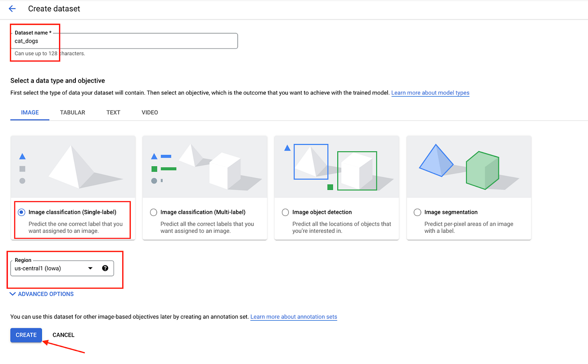Switch to the VIDEO tab

click(x=149, y=112)
